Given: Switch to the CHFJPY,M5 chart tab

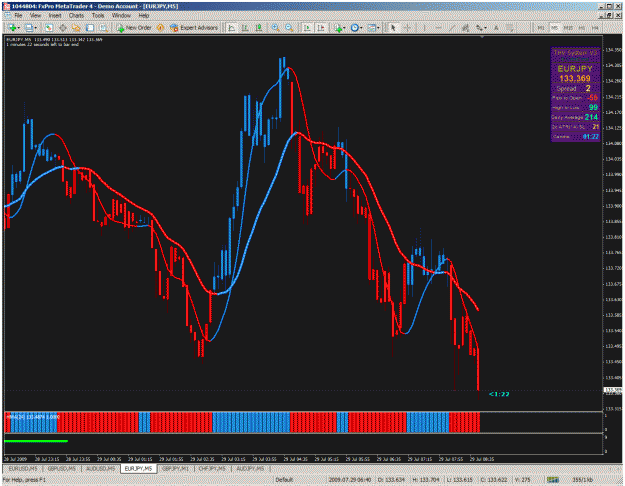Looking at the screenshot, I should [212, 468].
